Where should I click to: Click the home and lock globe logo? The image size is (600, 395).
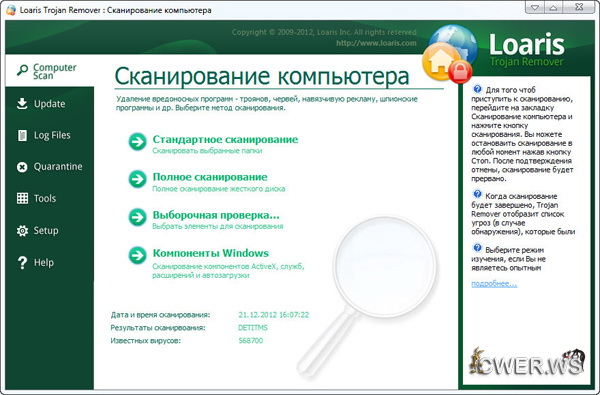click(x=450, y=55)
